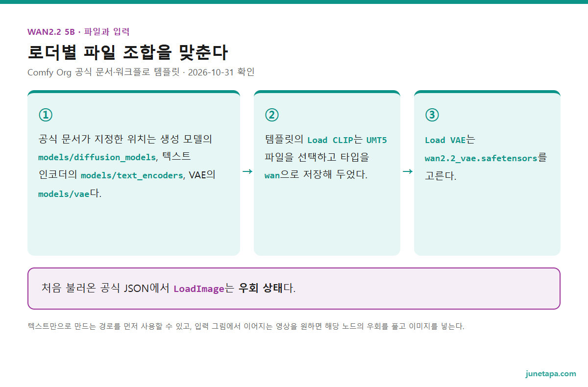Click the "Load VAE" code text

point(445,140)
